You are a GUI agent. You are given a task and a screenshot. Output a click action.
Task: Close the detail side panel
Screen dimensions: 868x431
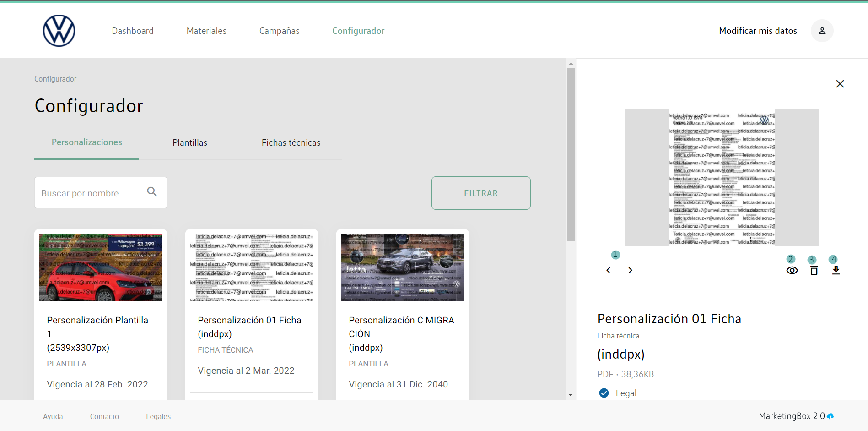[840, 84]
